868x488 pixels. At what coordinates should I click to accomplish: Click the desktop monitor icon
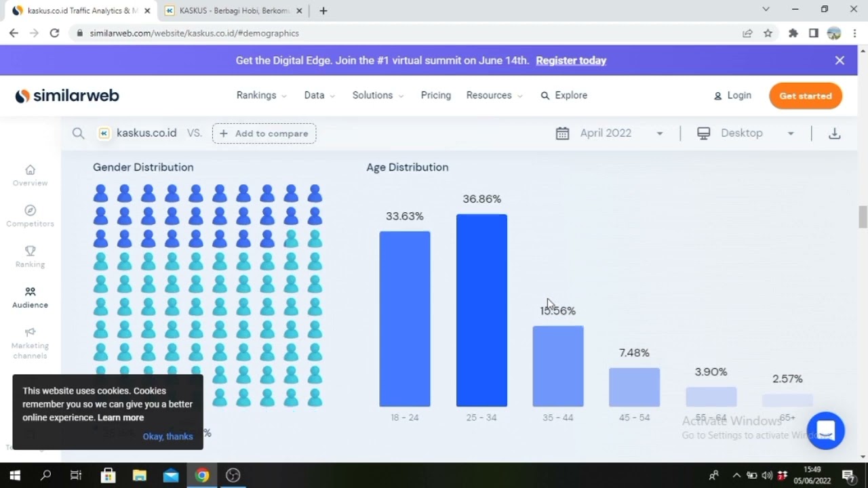704,134
